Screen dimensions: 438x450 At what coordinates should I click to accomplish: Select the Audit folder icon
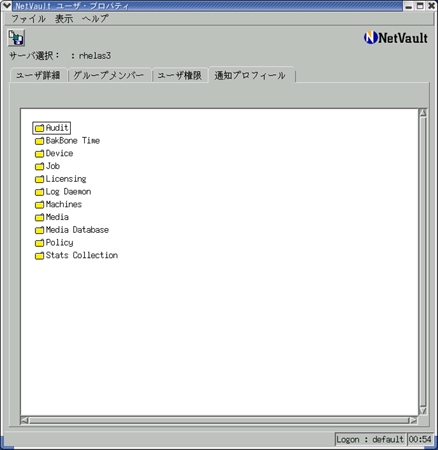(x=39, y=128)
